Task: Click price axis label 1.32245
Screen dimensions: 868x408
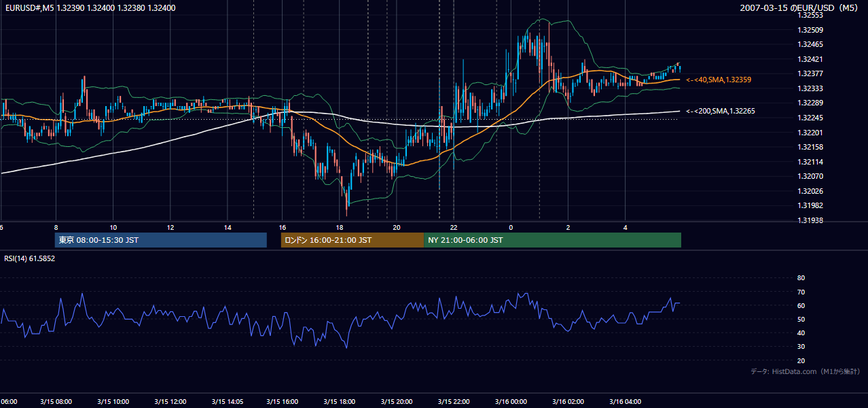Action: (810, 118)
